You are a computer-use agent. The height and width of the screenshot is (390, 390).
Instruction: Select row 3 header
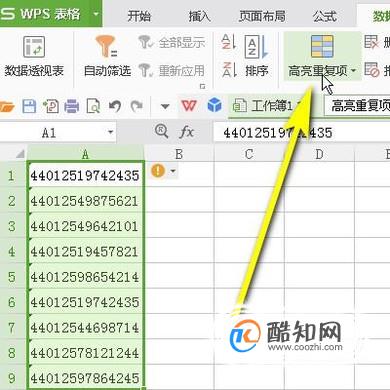tap(12, 226)
